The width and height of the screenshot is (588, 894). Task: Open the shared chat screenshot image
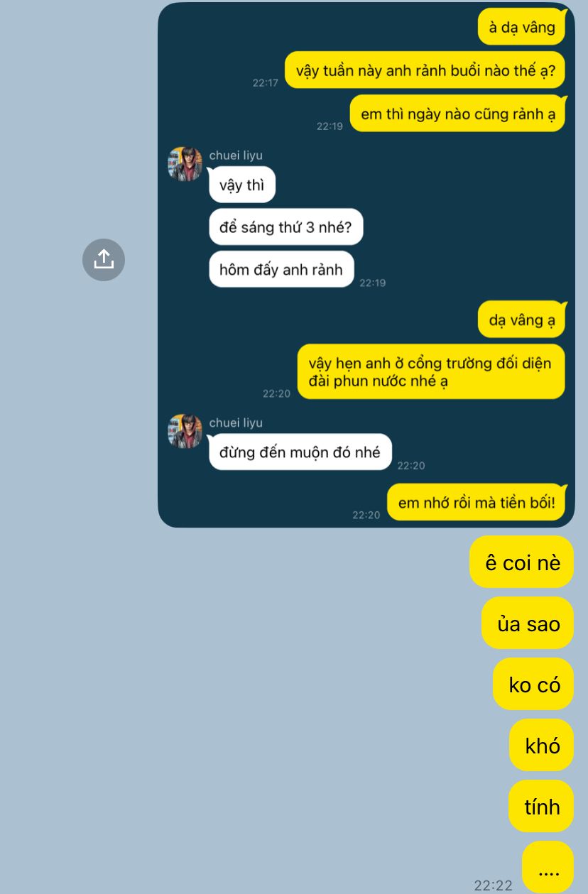(x=366, y=265)
